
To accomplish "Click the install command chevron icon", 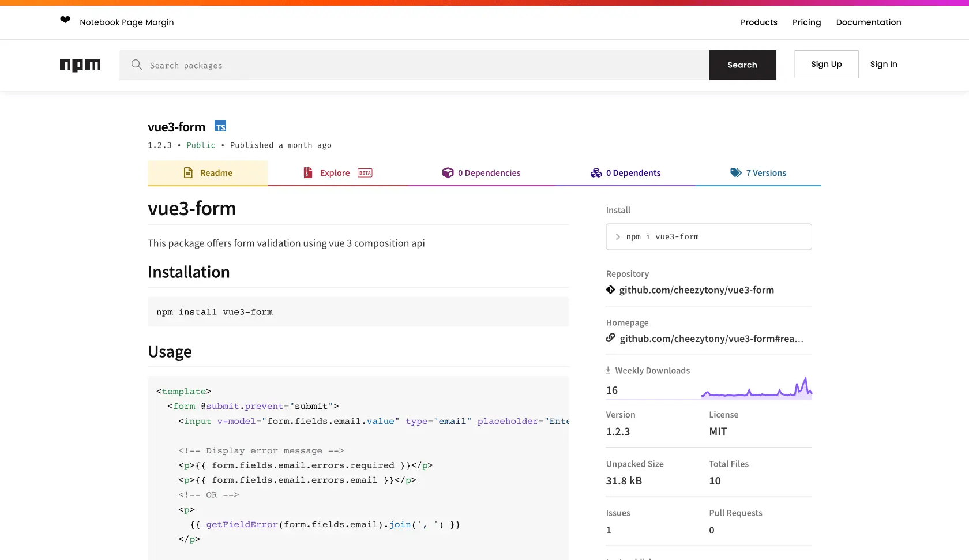I will coord(618,237).
